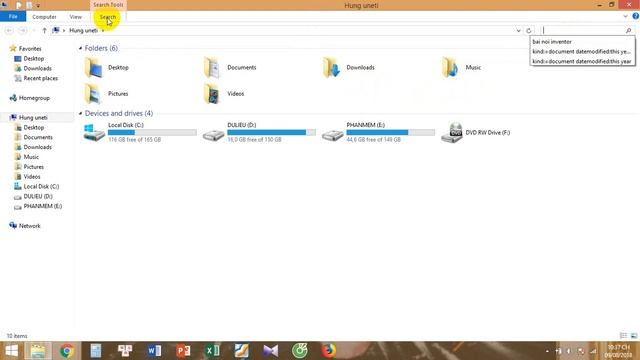The width and height of the screenshot is (640, 360).
Task: Click the Up one level arrow
Action: pyautogui.click(x=44, y=31)
